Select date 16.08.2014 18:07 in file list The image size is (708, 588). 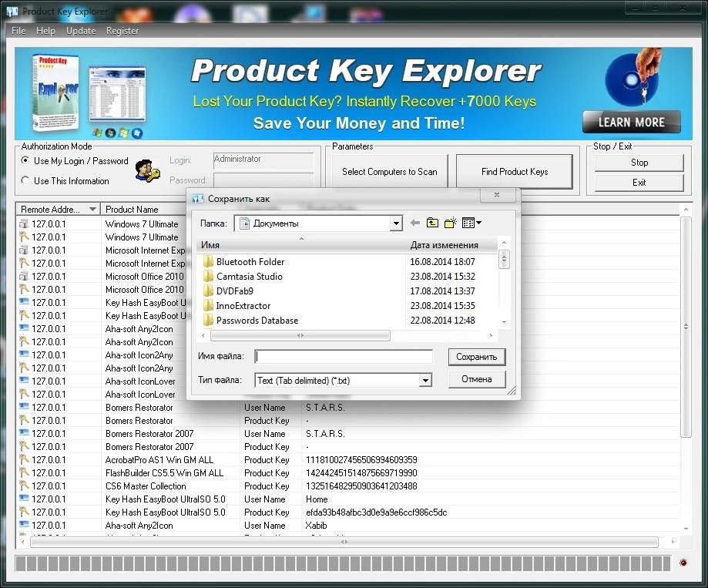click(442, 261)
